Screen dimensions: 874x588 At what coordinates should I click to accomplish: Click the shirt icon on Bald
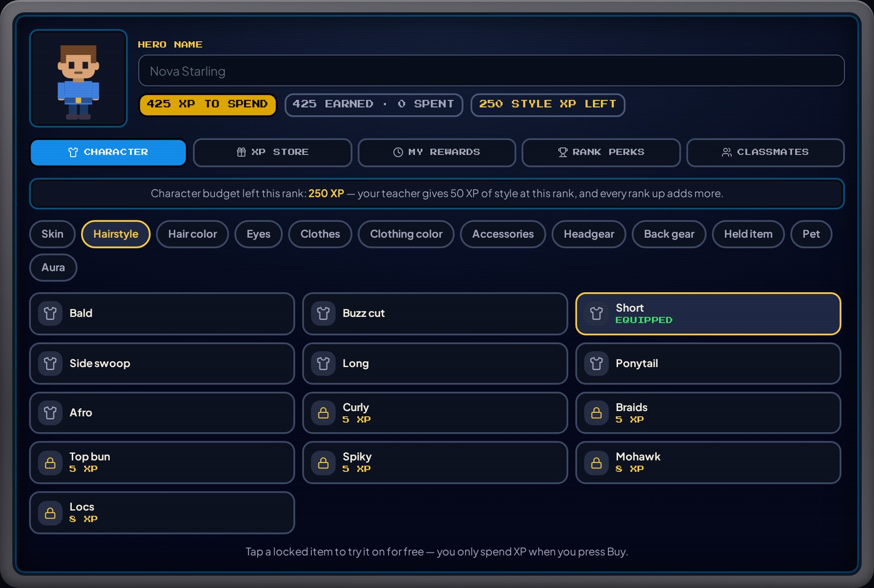pos(50,313)
